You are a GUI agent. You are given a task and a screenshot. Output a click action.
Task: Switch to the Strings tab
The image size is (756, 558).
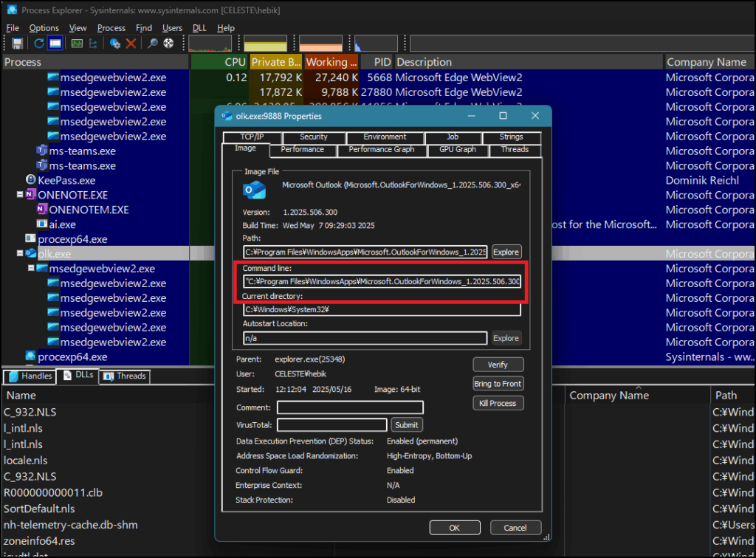511,137
